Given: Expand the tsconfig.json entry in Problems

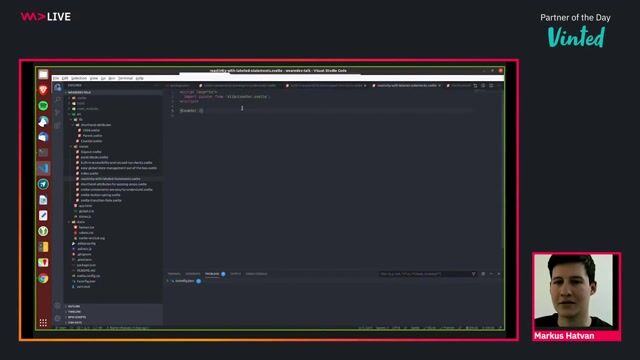Looking at the screenshot, I should tap(185, 281).
